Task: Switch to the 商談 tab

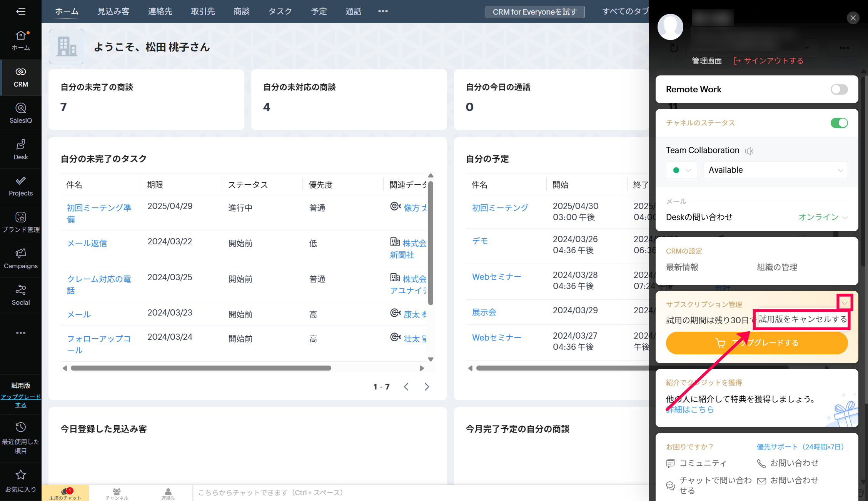Action: [241, 12]
